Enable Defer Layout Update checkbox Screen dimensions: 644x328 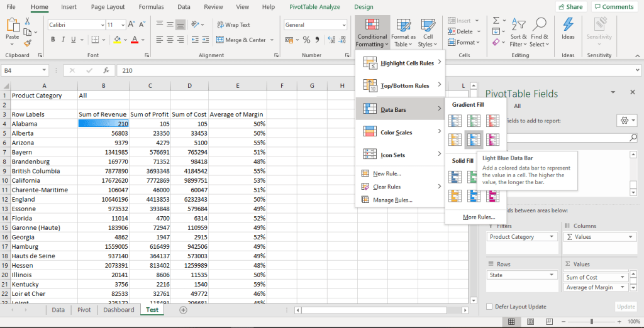pos(490,307)
